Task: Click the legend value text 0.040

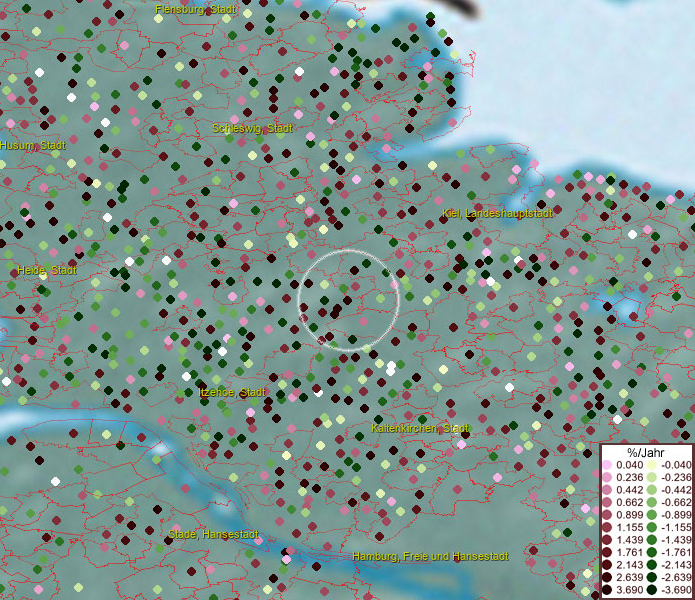Action: point(629,465)
